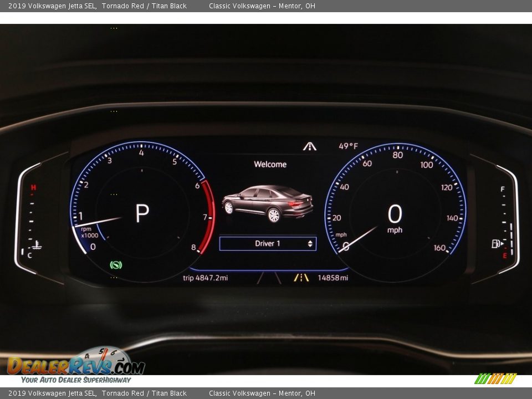This screenshot has height=399, width=532.
Task: Click the green parking brake indicator icon
Action: [116, 265]
